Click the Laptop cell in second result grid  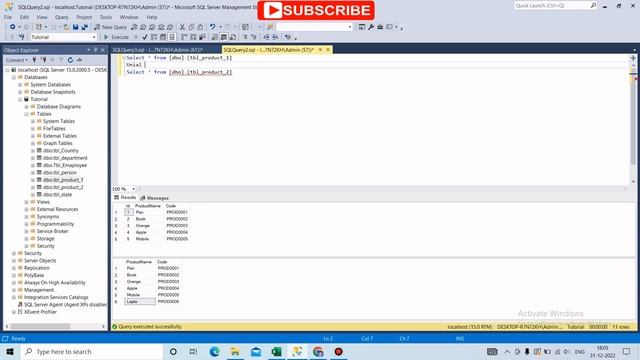click(x=140, y=302)
